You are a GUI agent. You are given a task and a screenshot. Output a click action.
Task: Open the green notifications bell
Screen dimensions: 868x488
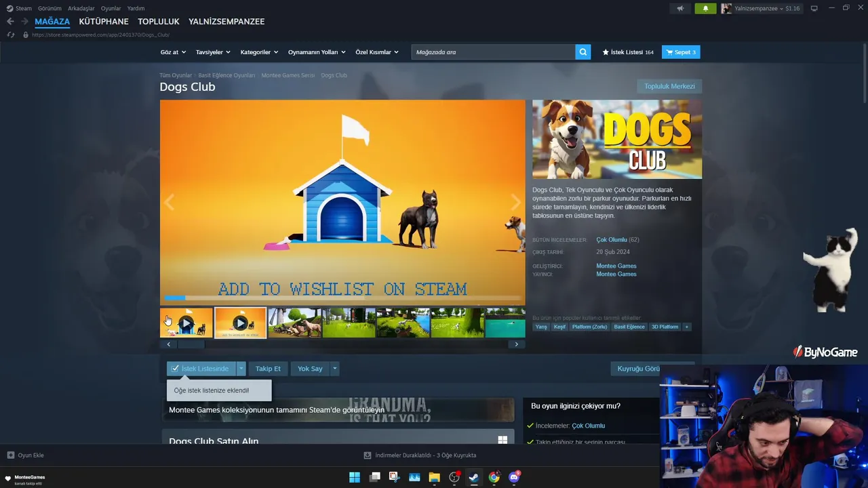coord(705,8)
